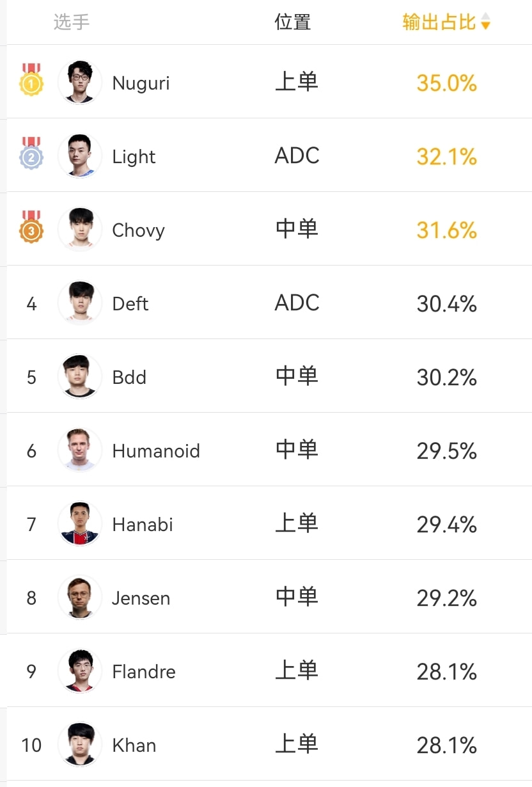Screen dimensions: 532x787
Task: Click the gold first-place medal icon
Action: click(x=31, y=81)
